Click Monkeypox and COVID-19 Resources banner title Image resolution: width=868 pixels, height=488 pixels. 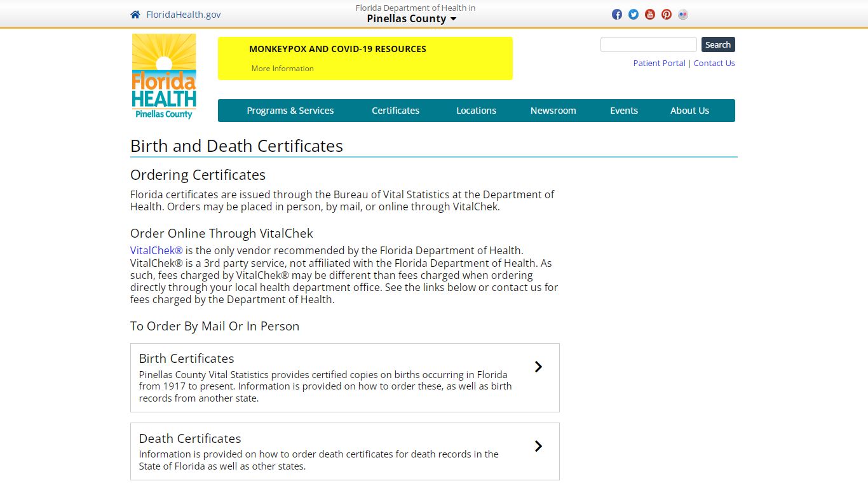[337, 49]
